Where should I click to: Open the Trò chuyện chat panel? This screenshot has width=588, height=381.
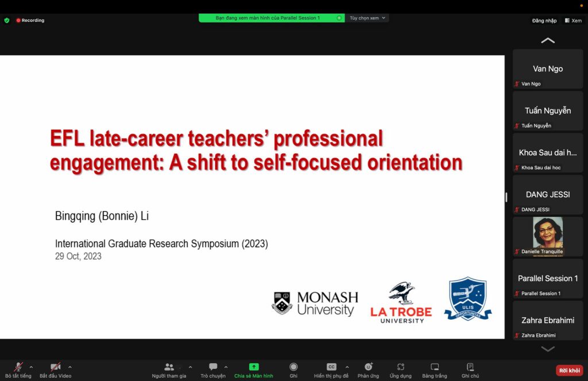[x=213, y=367]
